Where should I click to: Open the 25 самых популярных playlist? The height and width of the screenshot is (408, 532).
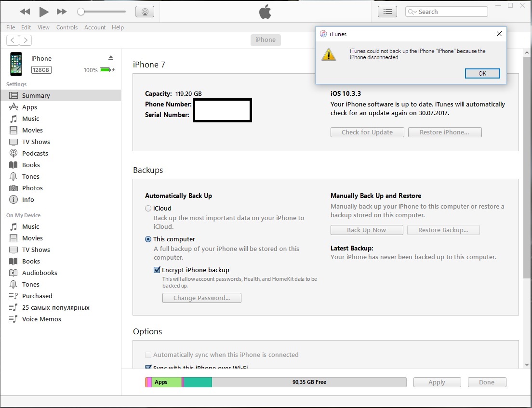55,308
